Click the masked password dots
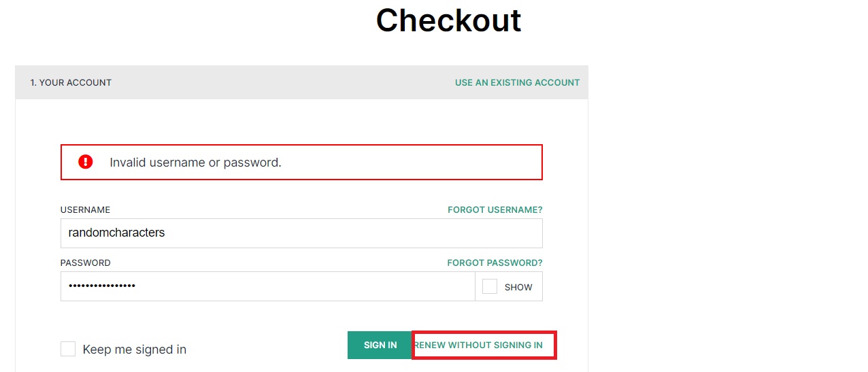 (x=102, y=286)
